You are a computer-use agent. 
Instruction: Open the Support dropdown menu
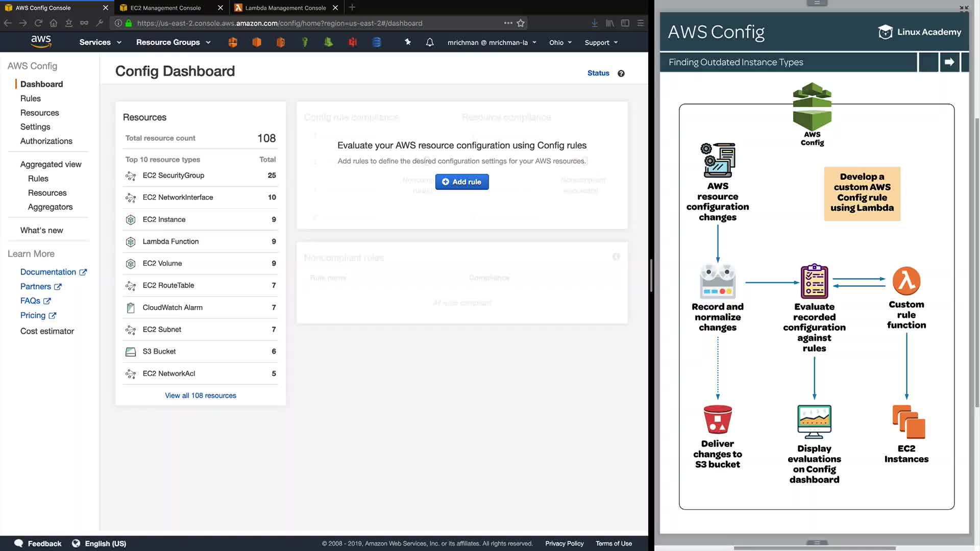tap(601, 43)
